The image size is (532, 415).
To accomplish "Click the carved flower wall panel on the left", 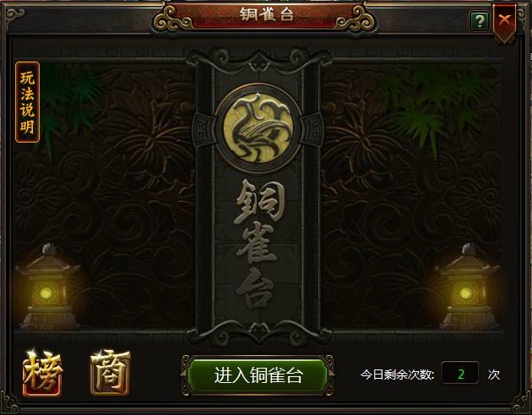I will [105, 197].
